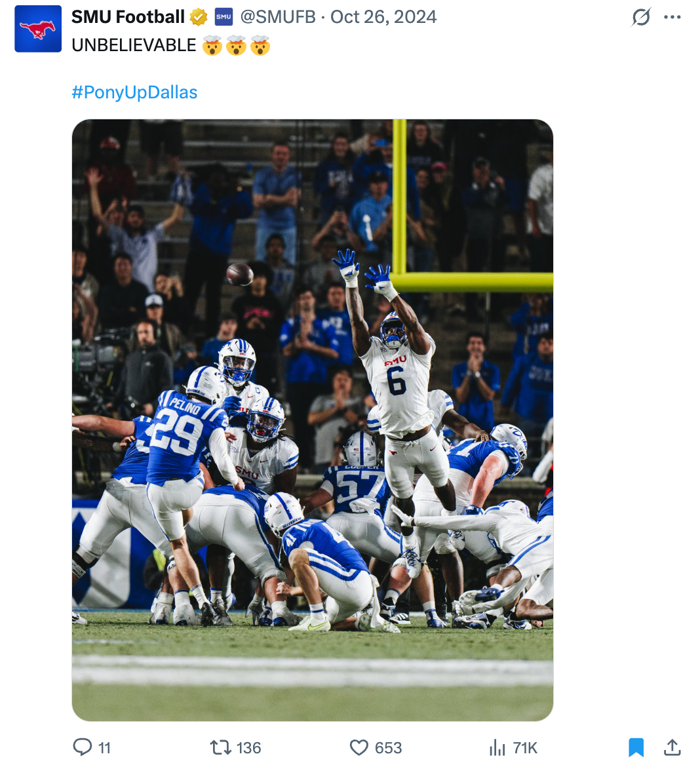Image resolution: width=700 pixels, height=771 pixels.
Task: Remove the bookmark from this post
Action: (x=636, y=747)
